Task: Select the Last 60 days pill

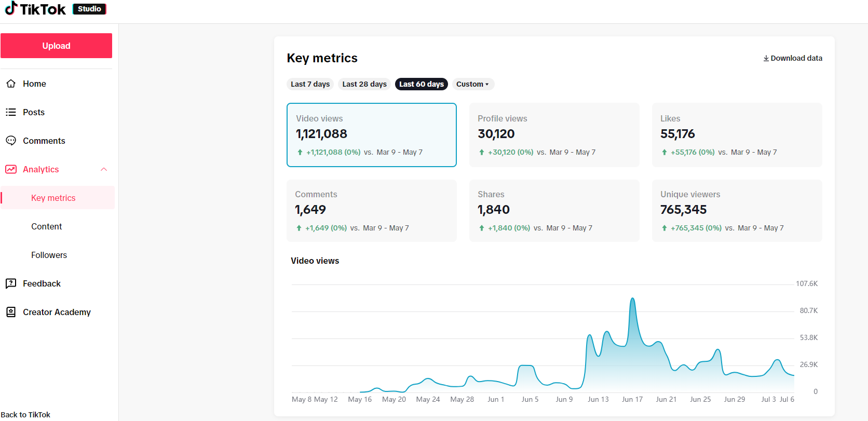Action: [x=421, y=84]
